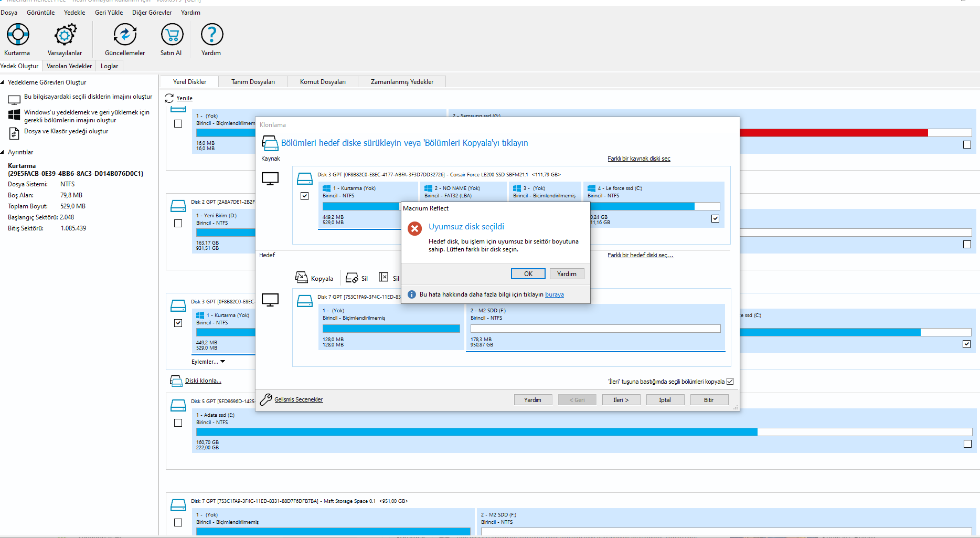The height and width of the screenshot is (538, 980).
Task: Click the Yardım question mark toolbar icon
Action: [212, 35]
